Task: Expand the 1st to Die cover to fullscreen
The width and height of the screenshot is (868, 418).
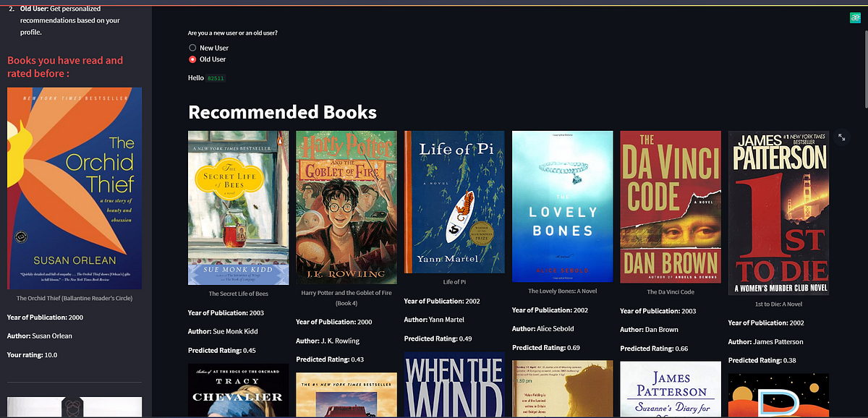Action: [841, 137]
